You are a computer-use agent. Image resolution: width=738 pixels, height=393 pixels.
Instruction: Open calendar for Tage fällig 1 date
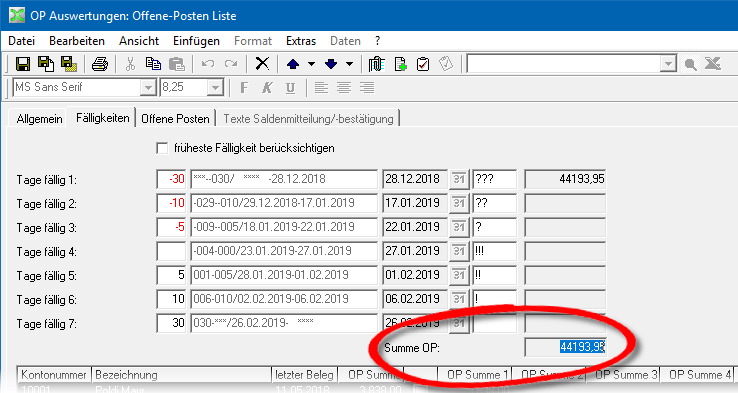click(x=459, y=179)
